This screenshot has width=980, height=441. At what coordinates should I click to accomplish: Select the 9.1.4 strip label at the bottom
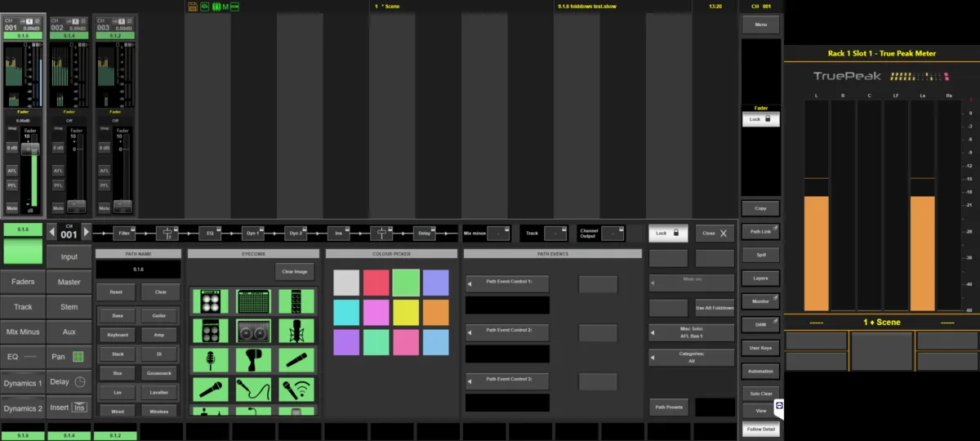pos(69,436)
